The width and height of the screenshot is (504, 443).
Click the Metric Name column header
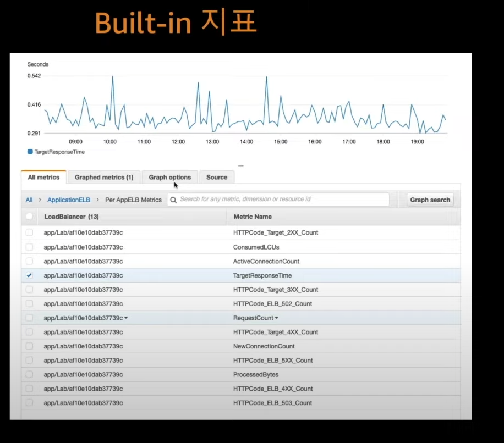tap(253, 217)
